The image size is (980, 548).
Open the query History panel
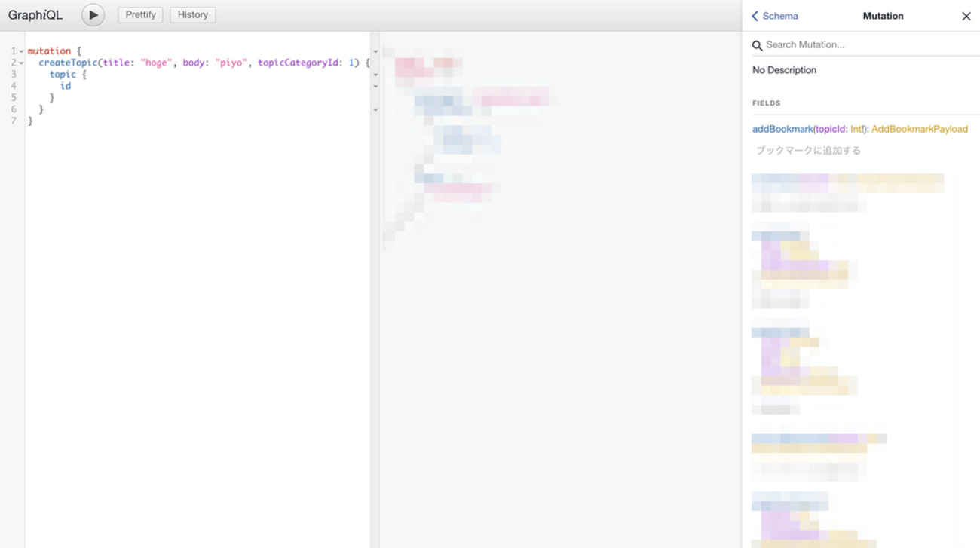[x=193, y=15]
